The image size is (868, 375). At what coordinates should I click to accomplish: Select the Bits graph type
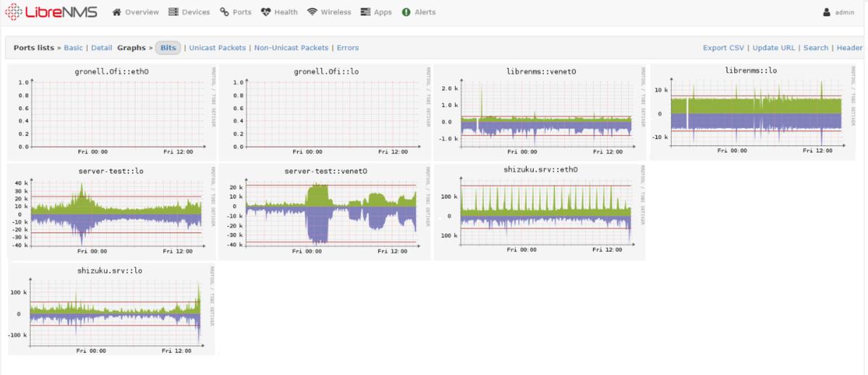click(x=169, y=48)
